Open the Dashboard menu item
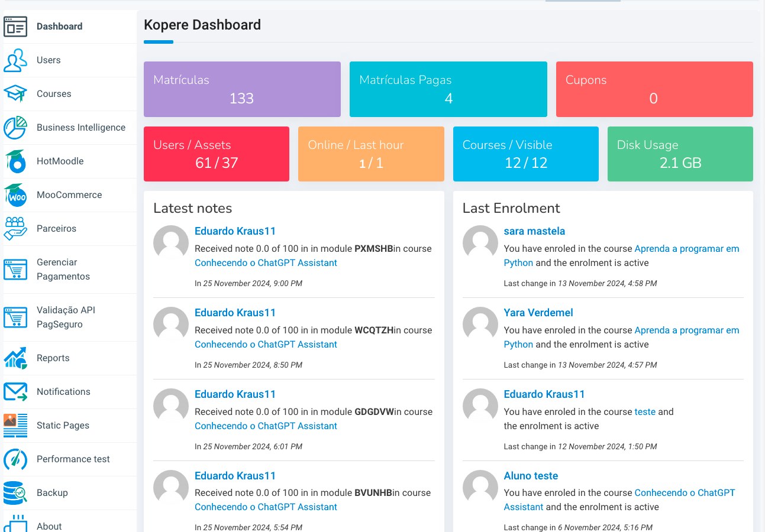This screenshot has height=532, width=765. pyautogui.click(x=59, y=27)
